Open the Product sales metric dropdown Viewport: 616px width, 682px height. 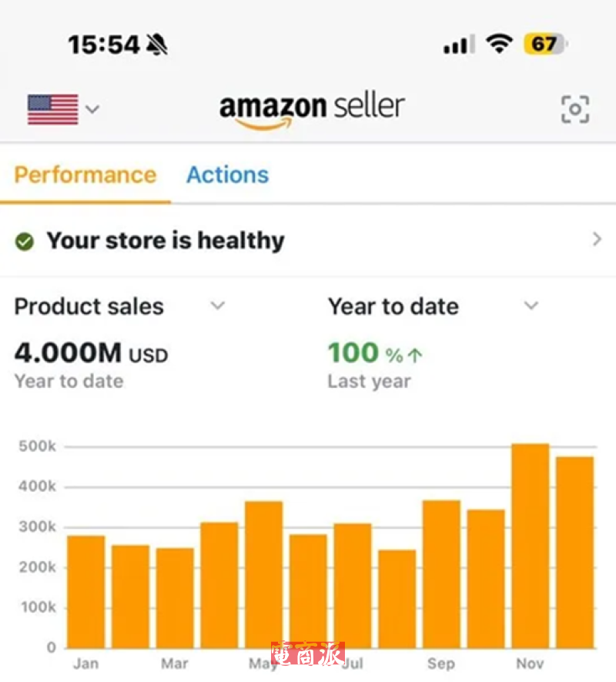pyautogui.click(x=218, y=306)
